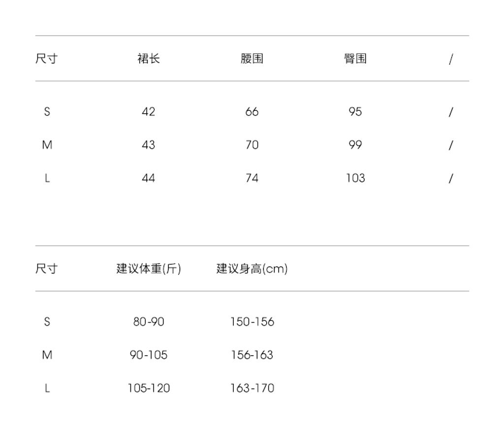
Task: Click skirt length value 42
Action: 148,112
